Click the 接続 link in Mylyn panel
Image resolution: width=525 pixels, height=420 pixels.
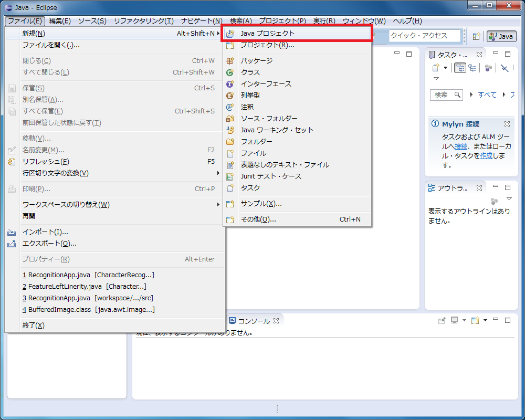[x=461, y=146]
